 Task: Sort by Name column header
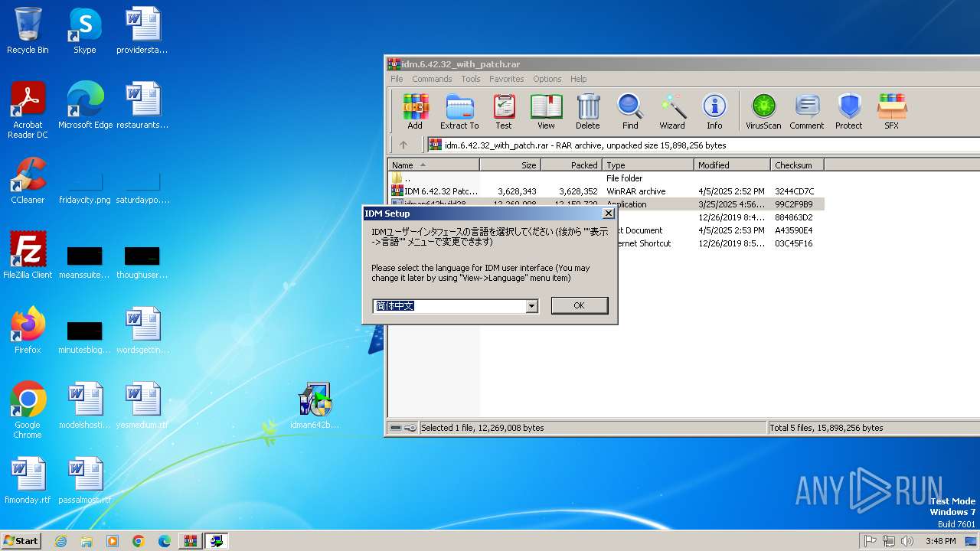pos(434,165)
